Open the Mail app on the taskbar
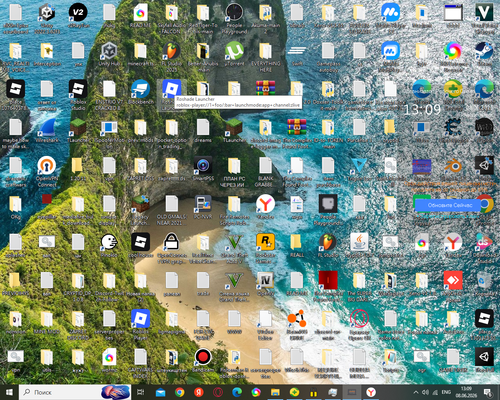Viewport: 500px width, 400px height. 160,392
